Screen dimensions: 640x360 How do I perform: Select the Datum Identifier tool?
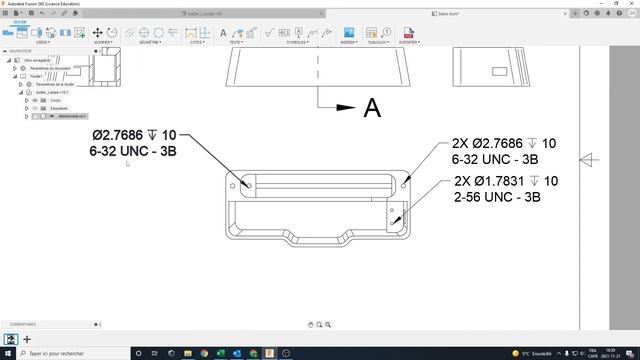(x=298, y=33)
